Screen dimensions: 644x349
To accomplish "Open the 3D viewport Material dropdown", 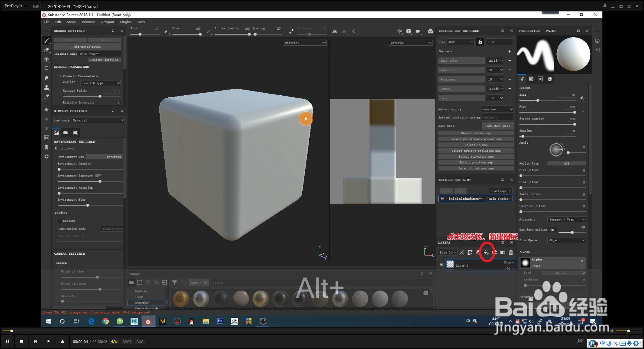I will coord(305,43).
